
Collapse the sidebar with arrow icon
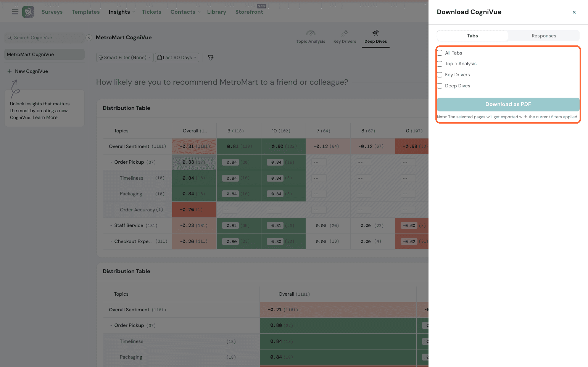pyautogui.click(x=89, y=38)
